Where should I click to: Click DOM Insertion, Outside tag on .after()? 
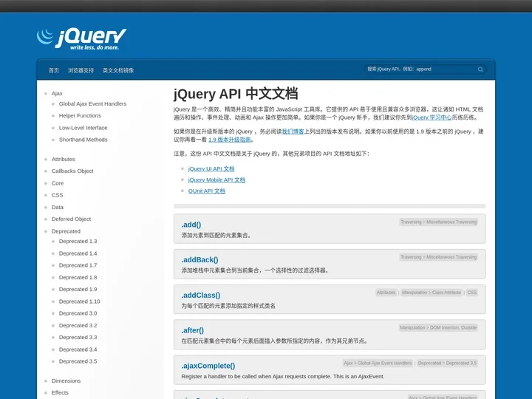click(453, 328)
